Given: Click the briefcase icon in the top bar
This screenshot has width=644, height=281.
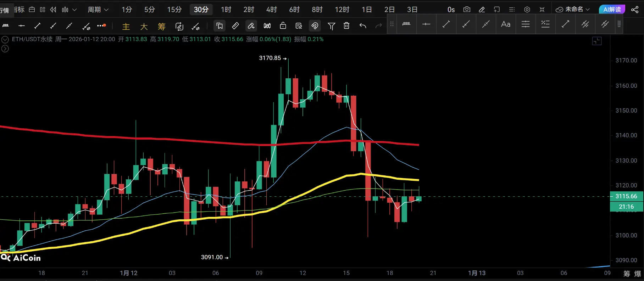Looking at the screenshot, I should coord(32,10).
